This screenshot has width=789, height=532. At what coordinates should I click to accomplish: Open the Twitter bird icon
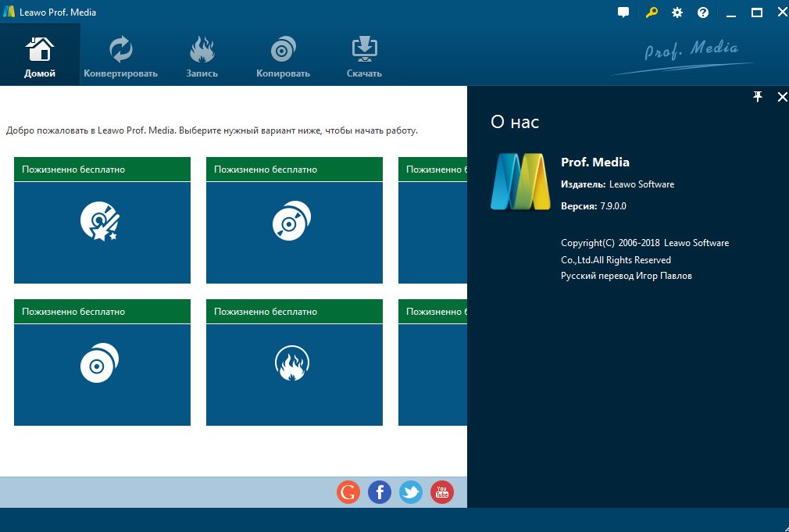(411, 491)
